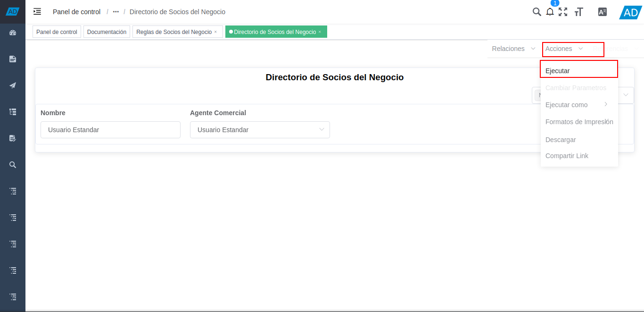
Task: Open the font size adjuster icon
Action: click(x=579, y=12)
